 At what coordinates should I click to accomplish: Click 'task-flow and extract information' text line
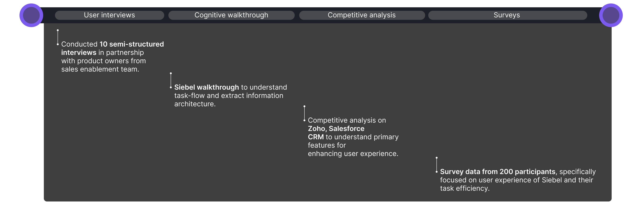click(x=229, y=96)
